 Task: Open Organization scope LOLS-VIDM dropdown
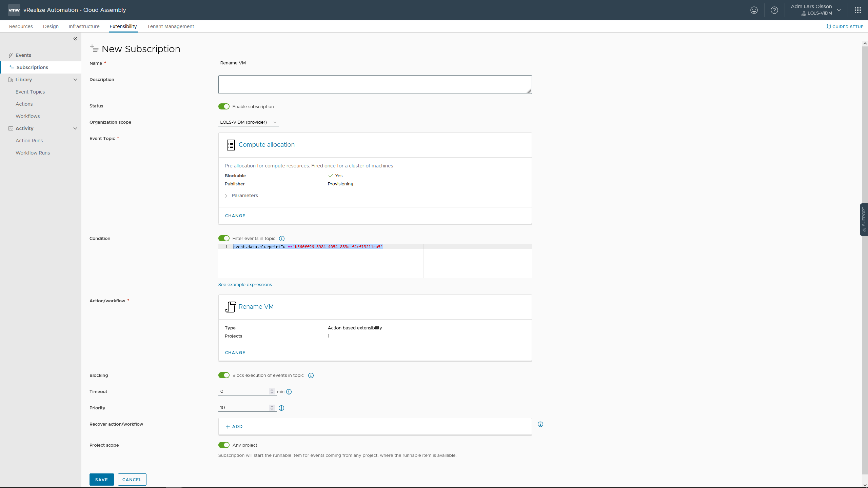[248, 122]
